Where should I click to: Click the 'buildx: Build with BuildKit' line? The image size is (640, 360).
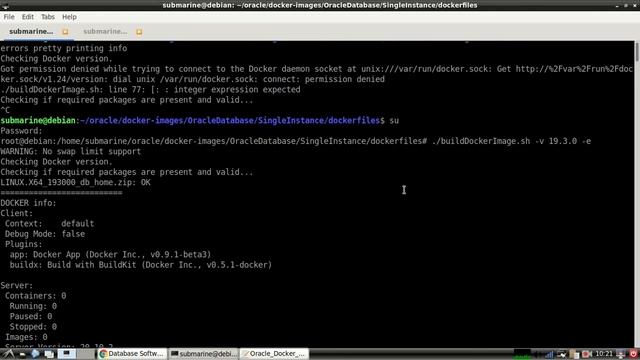point(141,265)
